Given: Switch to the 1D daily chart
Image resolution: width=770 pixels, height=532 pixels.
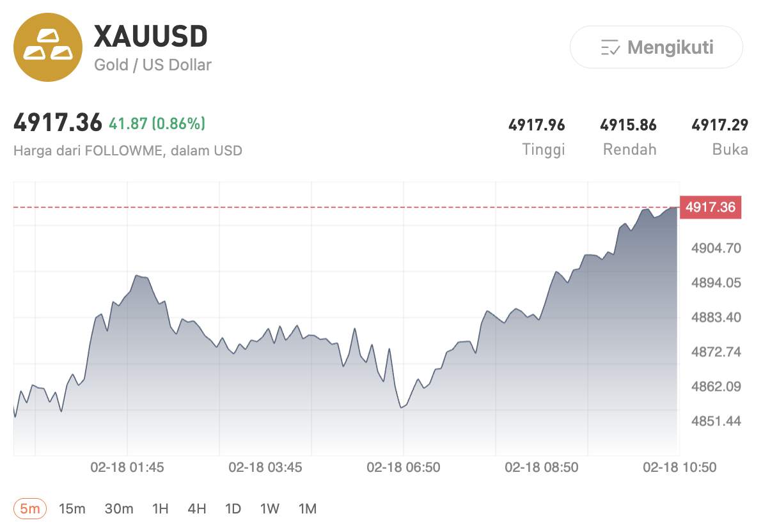Looking at the screenshot, I should point(233,508).
